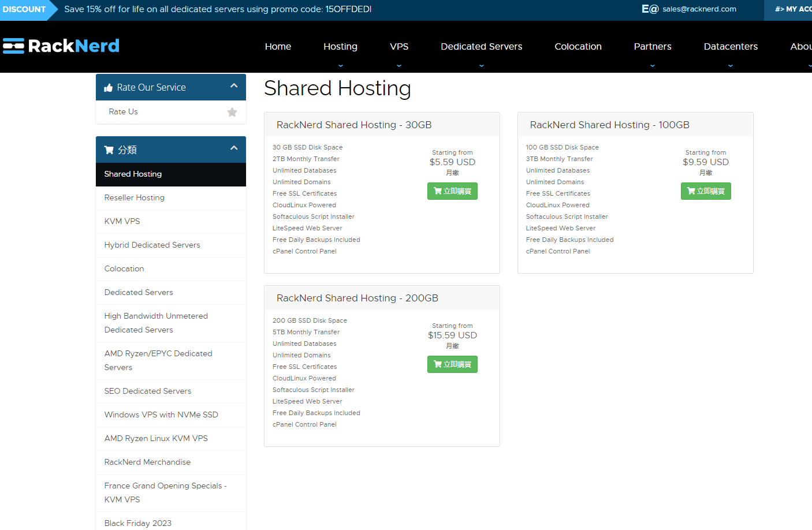Select Shared Hosting category

tap(171, 174)
